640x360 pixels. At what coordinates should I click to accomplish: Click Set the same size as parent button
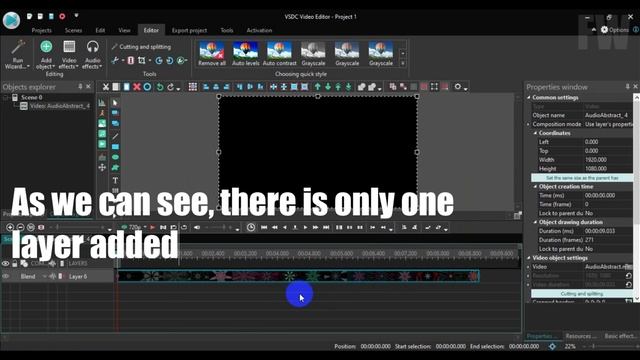tap(582, 178)
